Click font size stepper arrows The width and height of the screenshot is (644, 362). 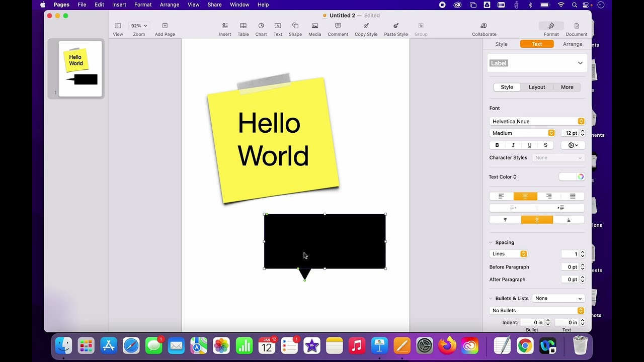pos(583,133)
